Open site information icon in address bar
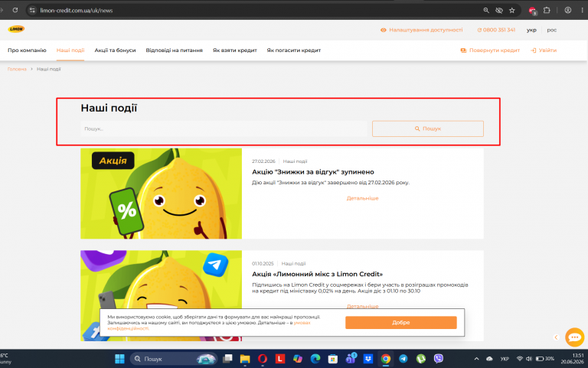The height and width of the screenshot is (368, 588). pyautogui.click(x=32, y=10)
